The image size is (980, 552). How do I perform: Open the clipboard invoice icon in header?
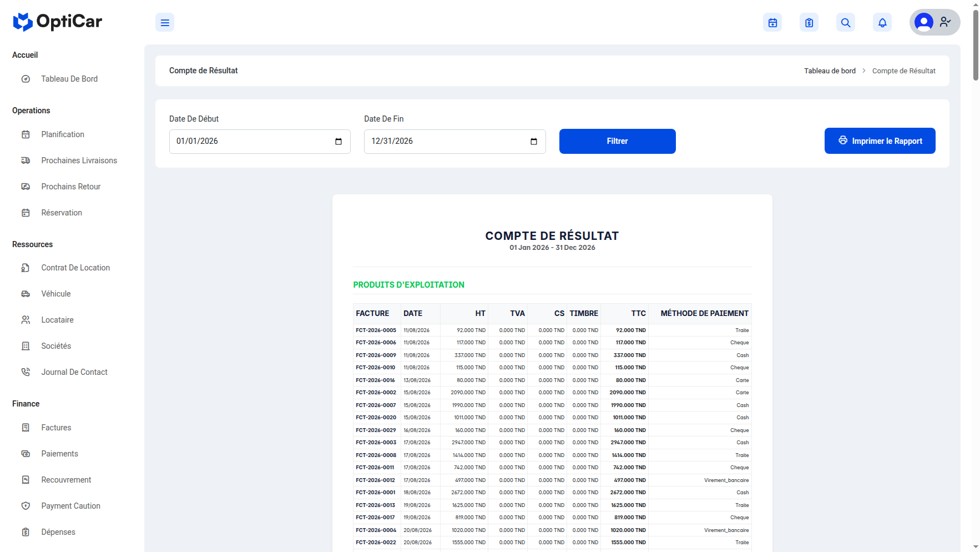[809, 23]
